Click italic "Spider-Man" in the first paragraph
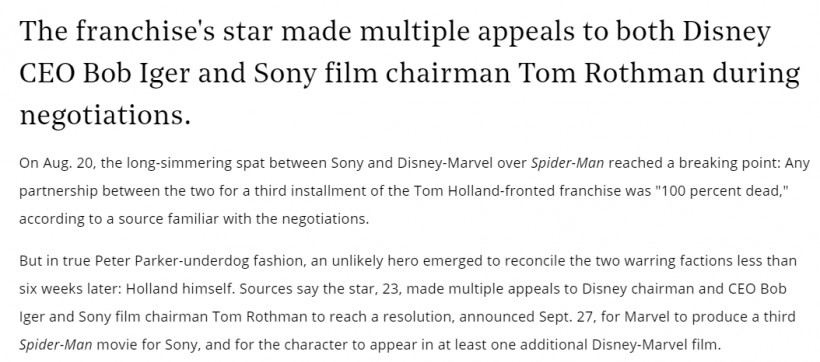Viewport: 820px width, 362px height. (x=567, y=164)
